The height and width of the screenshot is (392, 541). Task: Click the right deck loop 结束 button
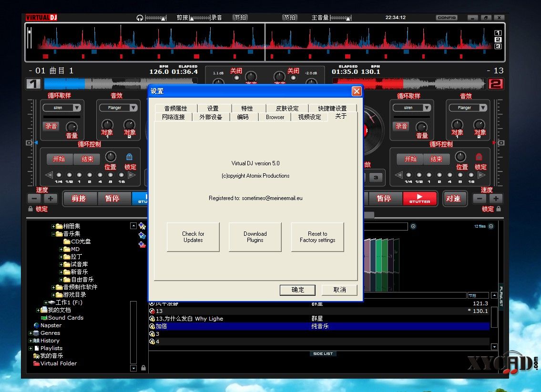437,159
